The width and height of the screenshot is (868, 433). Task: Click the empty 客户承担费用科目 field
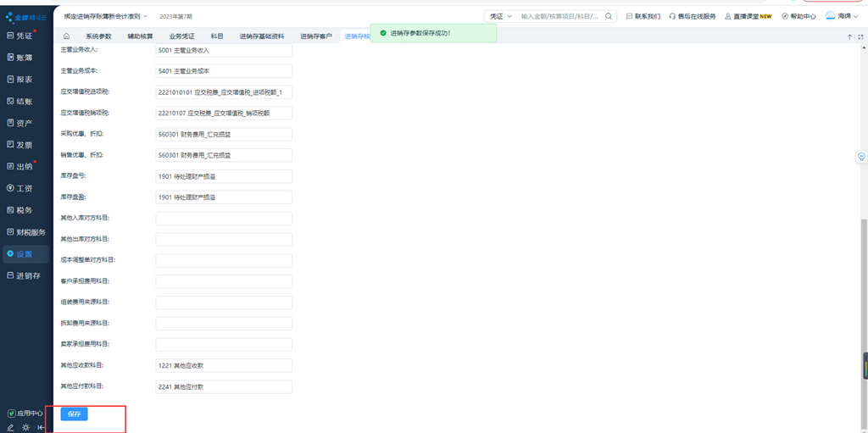[x=224, y=282]
